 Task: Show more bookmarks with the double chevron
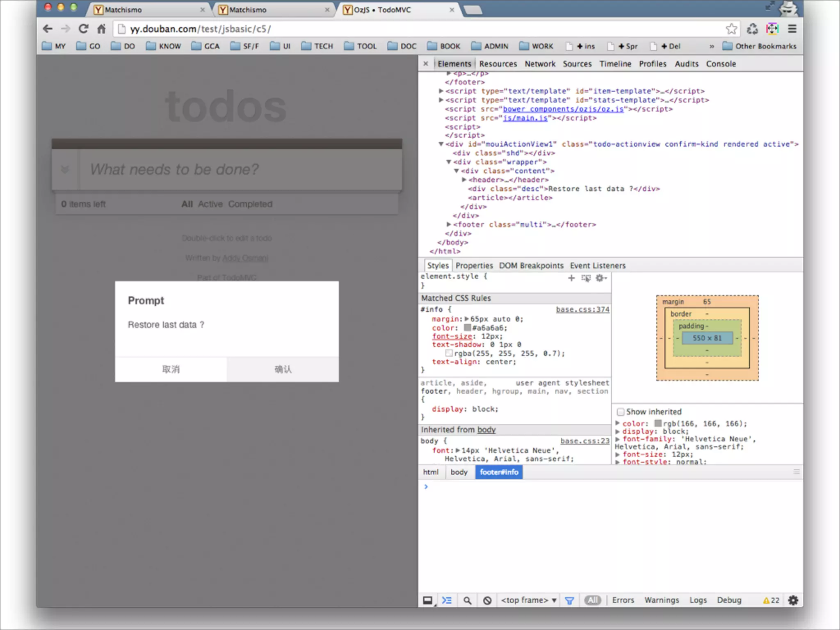coord(712,46)
